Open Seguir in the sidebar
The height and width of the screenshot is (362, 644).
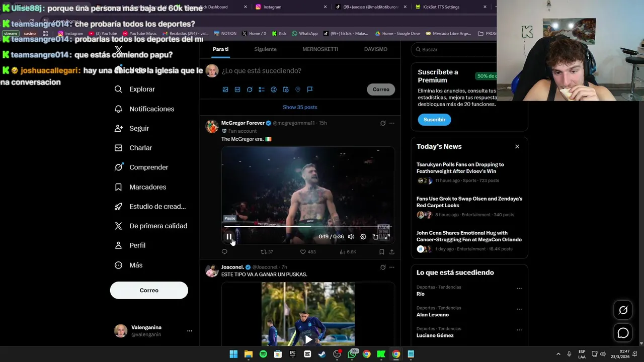point(132,128)
